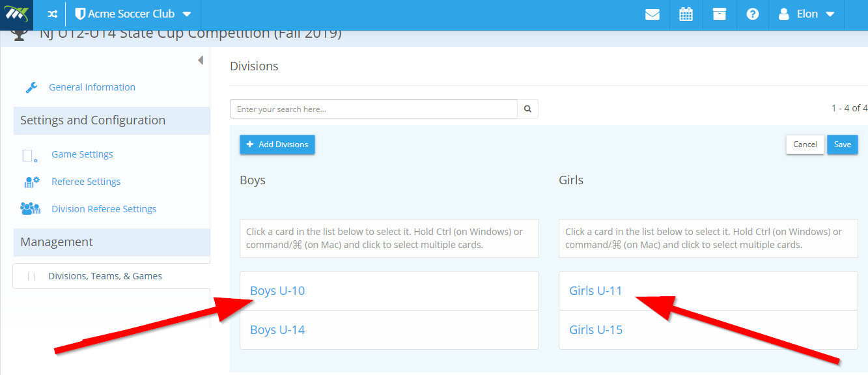Select the Girls U-11 card

coord(708,291)
